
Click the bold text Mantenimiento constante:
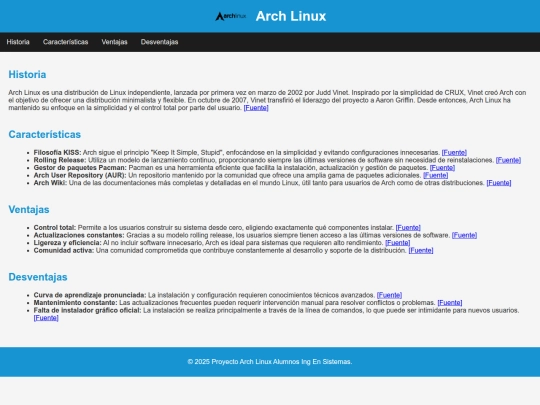coord(75,303)
